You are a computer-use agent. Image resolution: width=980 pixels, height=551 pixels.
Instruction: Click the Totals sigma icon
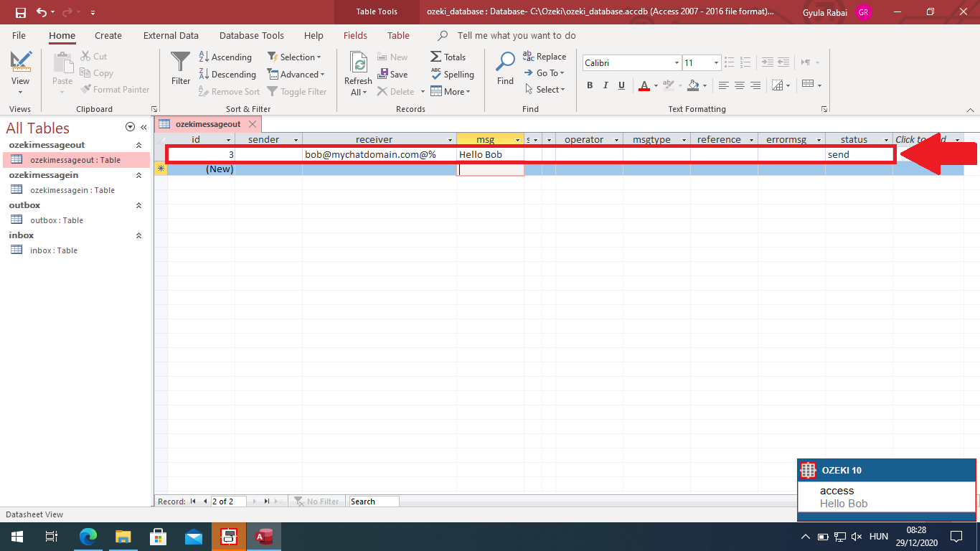tap(436, 57)
